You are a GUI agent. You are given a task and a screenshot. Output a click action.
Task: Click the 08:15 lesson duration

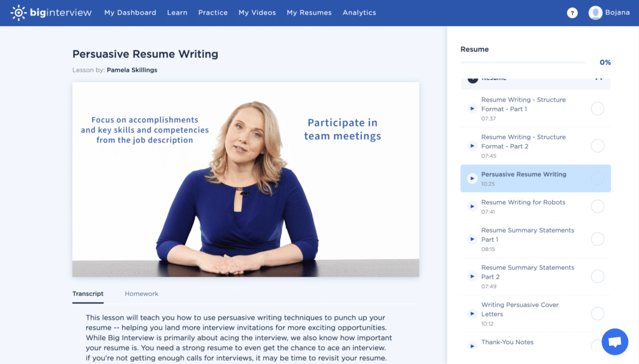pos(488,249)
